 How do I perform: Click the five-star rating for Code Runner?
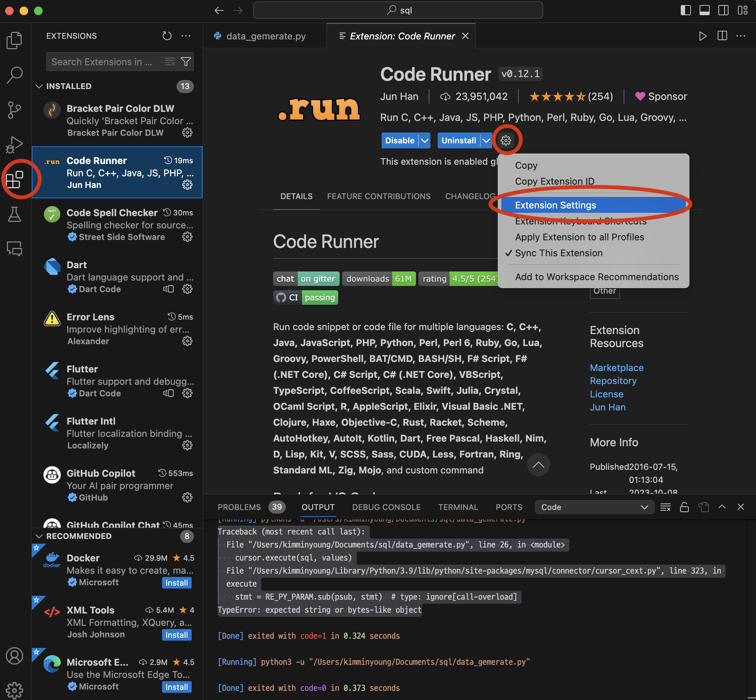tap(557, 97)
